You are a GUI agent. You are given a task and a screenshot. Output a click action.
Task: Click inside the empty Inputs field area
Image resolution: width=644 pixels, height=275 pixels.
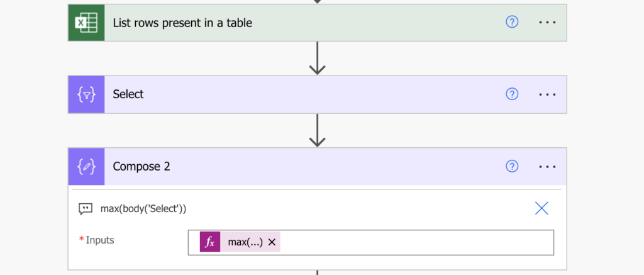point(417,242)
